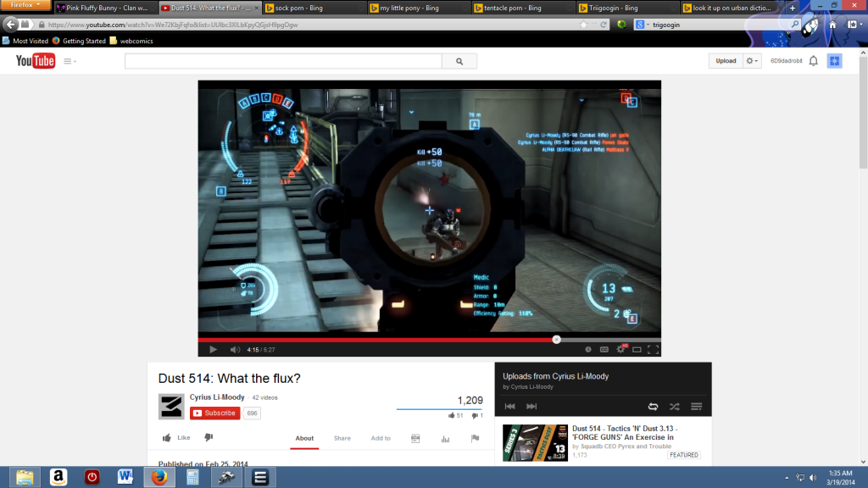Open the video statistics icon
868x488 pixels.
[445, 439]
